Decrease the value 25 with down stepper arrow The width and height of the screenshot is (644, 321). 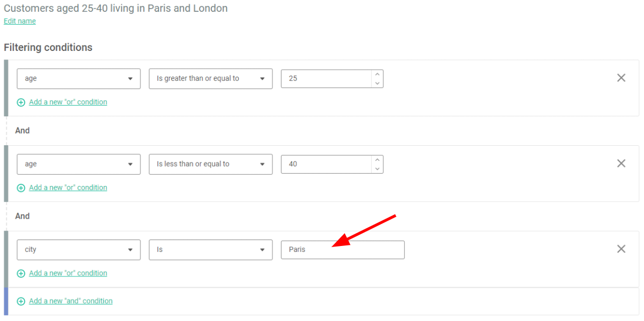(x=377, y=83)
